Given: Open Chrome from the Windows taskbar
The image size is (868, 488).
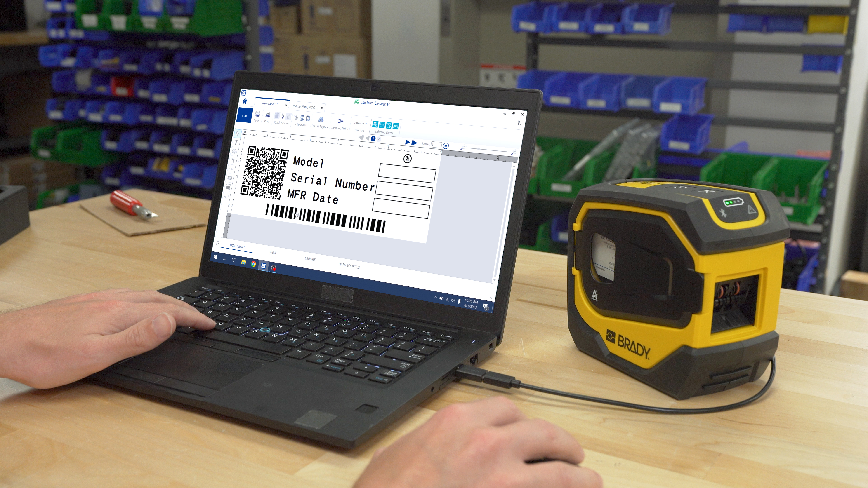Looking at the screenshot, I should [253, 264].
